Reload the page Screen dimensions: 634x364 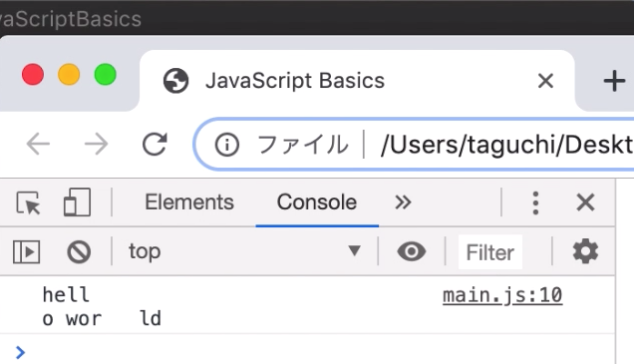click(x=155, y=144)
